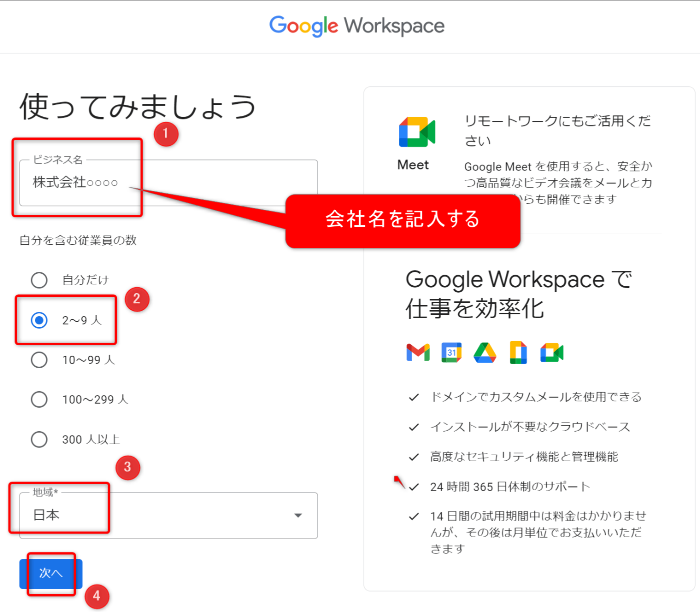This screenshot has height=612, width=700.
Task: Click the large Google Meet icon
Action: pos(417,132)
